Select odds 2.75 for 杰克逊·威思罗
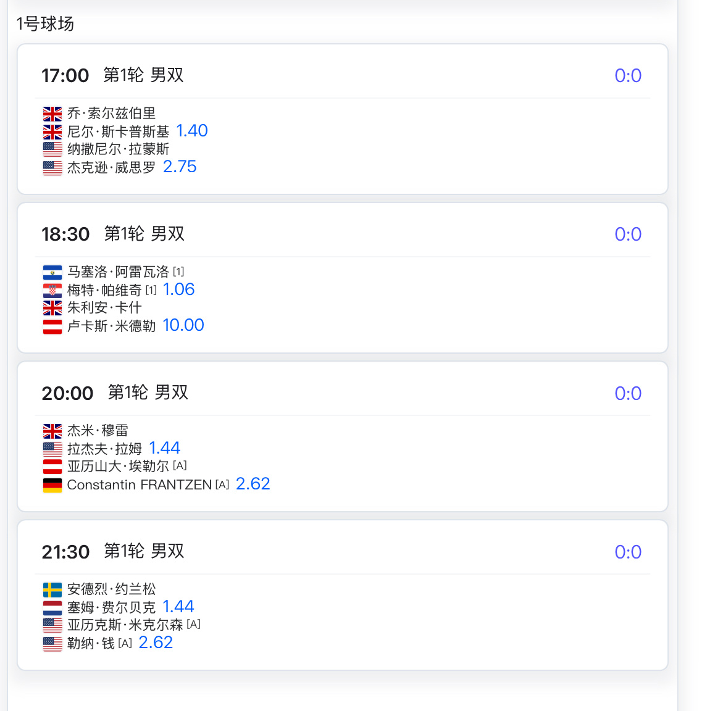 (180, 167)
